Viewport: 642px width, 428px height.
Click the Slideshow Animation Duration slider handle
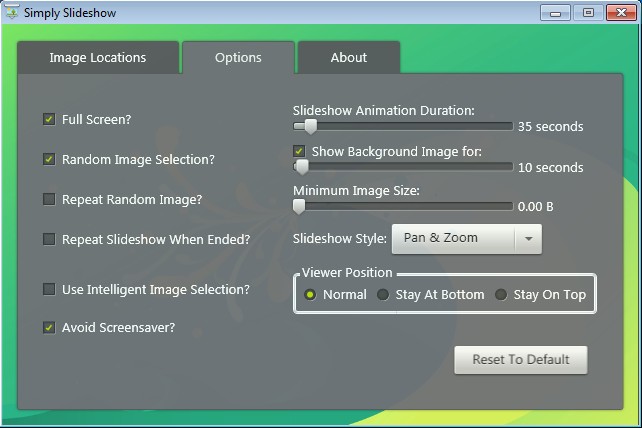(x=311, y=127)
